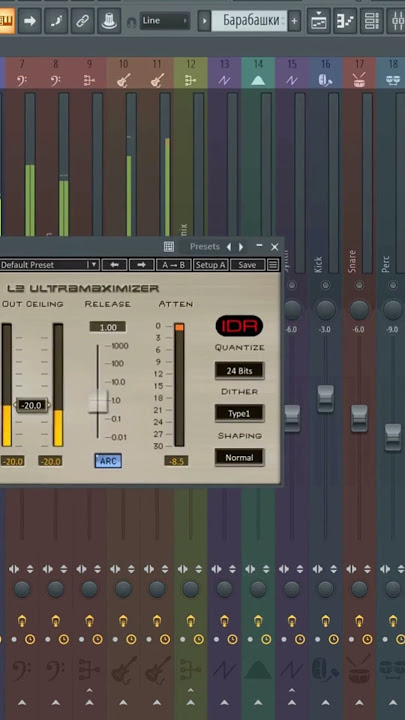Select next preset arrow beside Presets
Screen dimensions: 405x720
coord(241,247)
